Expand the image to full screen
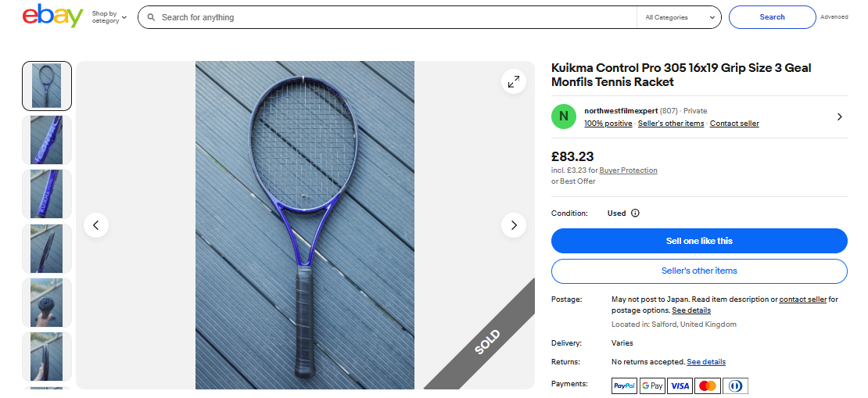The width and height of the screenshot is (868, 398). (x=514, y=81)
